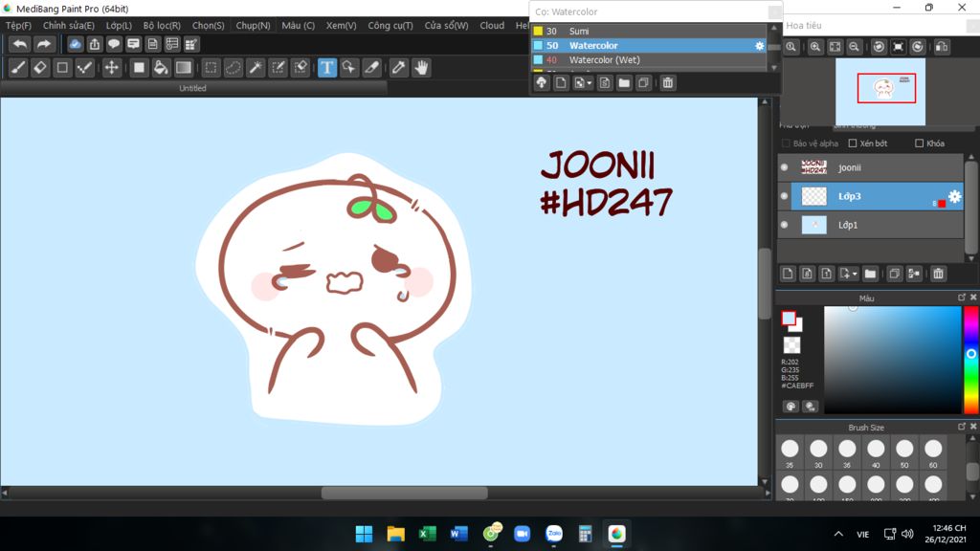Duplicate the current layer

(x=895, y=274)
